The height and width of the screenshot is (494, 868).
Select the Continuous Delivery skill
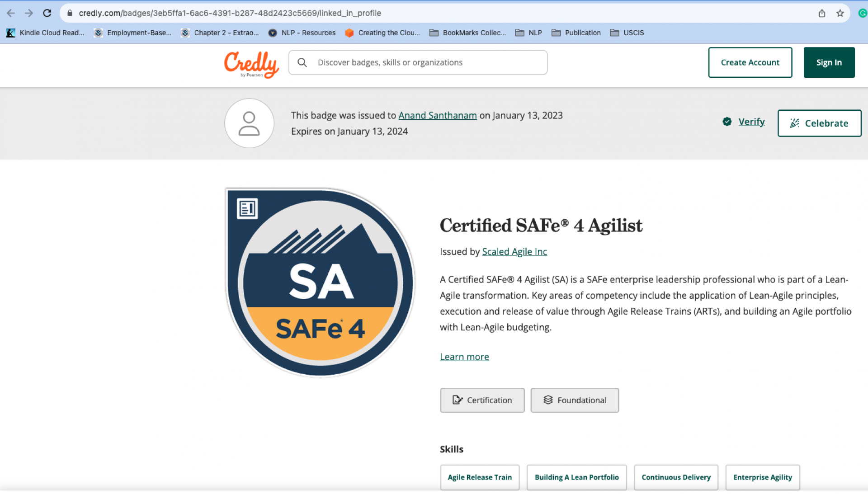click(x=676, y=477)
